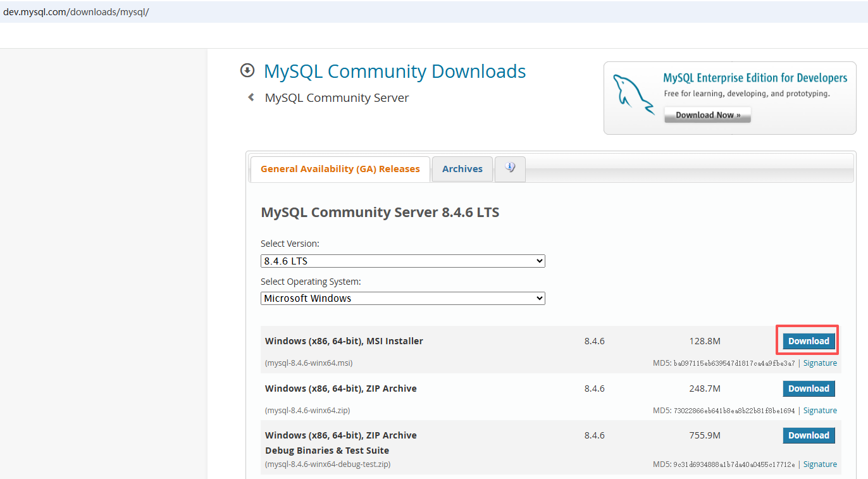Image resolution: width=868 pixels, height=479 pixels.
Task: Open Signature link for debug-test zip
Action: click(x=820, y=464)
